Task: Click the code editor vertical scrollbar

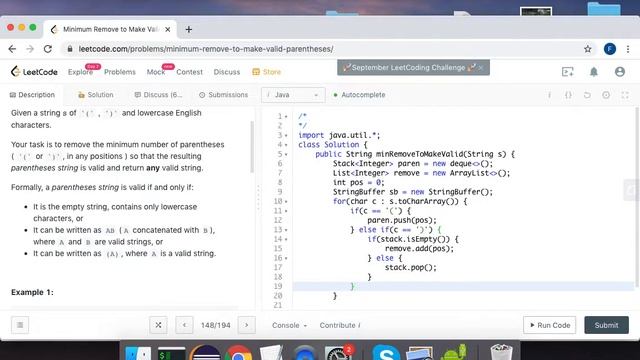Action: (x=637, y=198)
